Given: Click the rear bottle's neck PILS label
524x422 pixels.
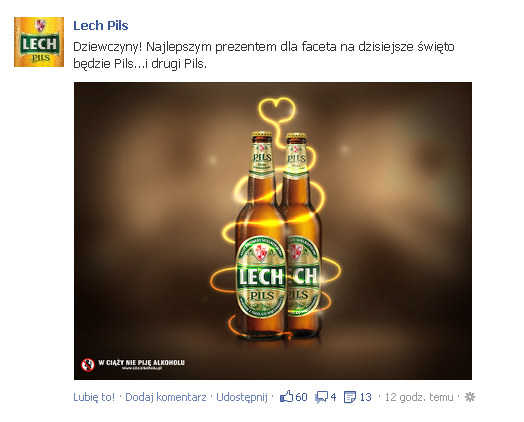Looking at the screenshot, I should pyautogui.click(x=296, y=161).
